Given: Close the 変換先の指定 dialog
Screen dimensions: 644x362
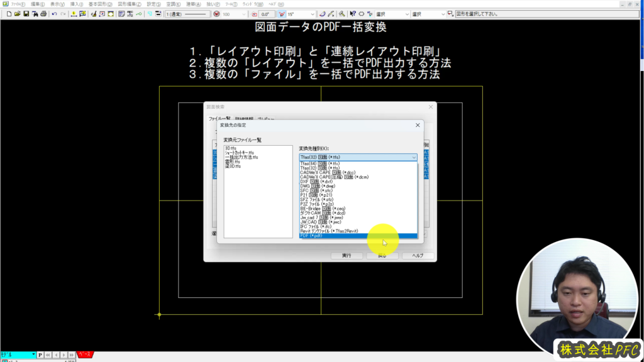Looking at the screenshot, I should point(418,125).
